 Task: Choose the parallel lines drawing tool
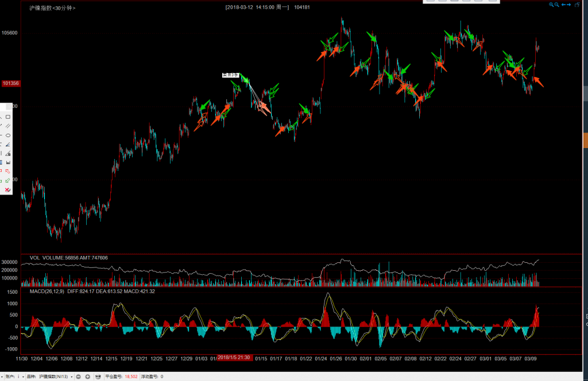[8, 126]
